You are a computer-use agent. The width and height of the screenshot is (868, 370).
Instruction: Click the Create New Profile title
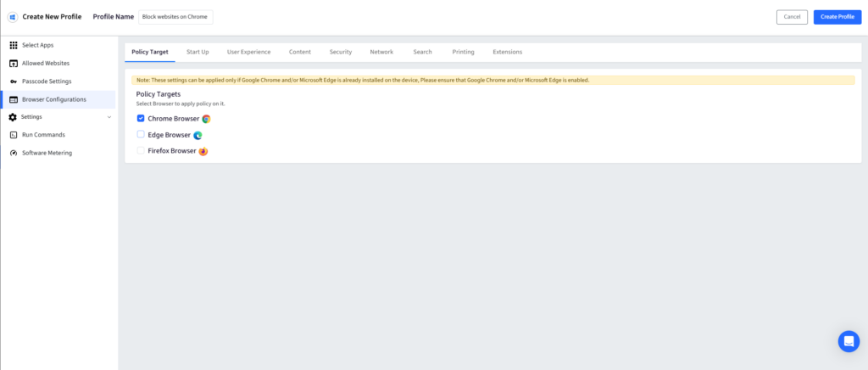pos(52,17)
